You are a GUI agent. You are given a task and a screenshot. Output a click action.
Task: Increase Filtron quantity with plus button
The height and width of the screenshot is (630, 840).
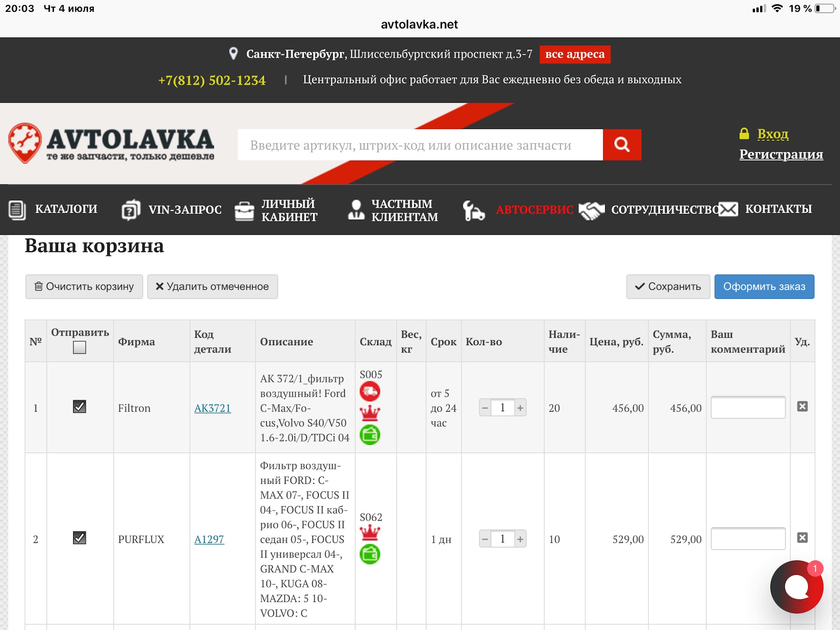pos(520,408)
